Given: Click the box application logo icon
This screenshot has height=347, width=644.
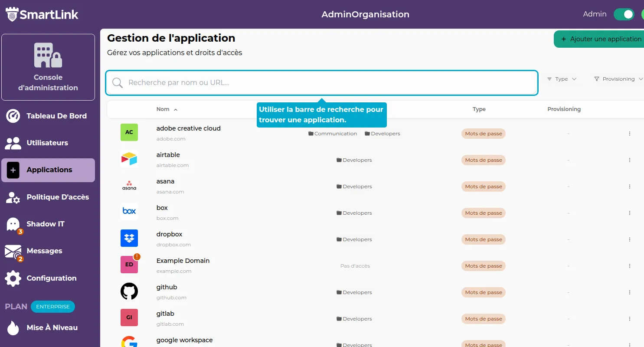Looking at the screenshot, I should click(x=129, y=212).
